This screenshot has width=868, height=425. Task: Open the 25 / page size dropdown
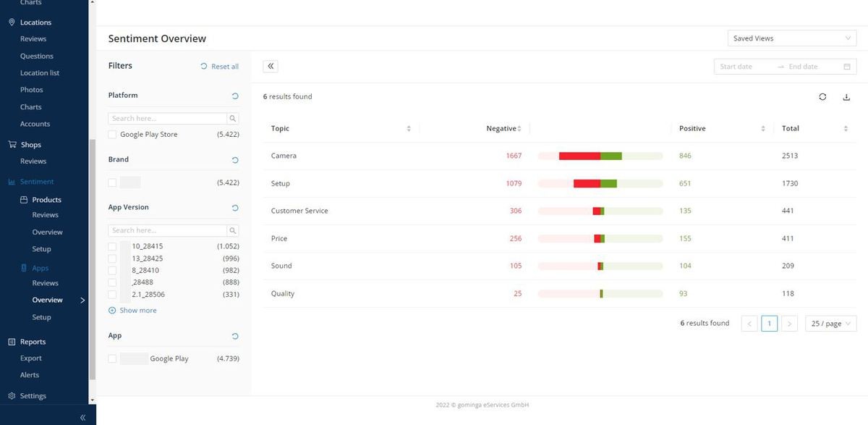830,324
